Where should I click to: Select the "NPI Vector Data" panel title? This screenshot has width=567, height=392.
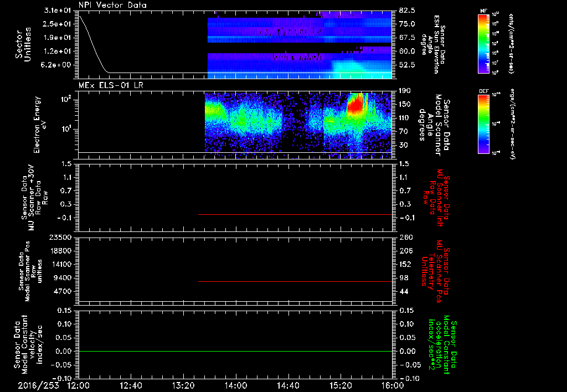click(113, 5)
